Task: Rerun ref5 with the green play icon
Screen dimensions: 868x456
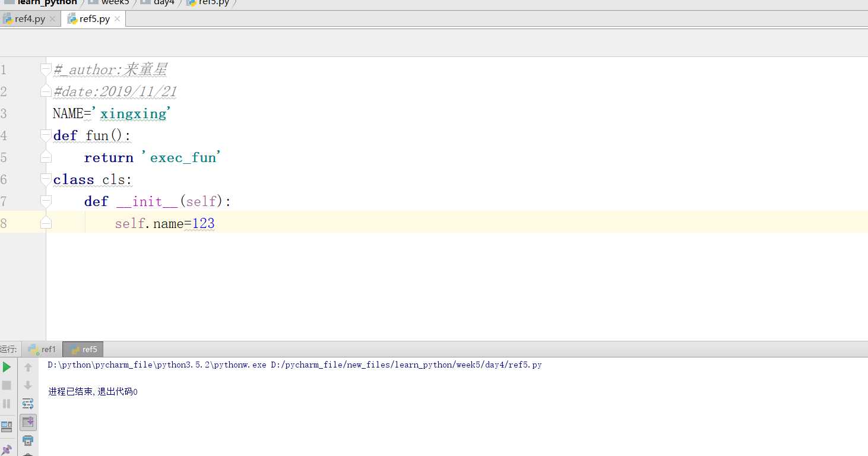Action: coord(7,367)
